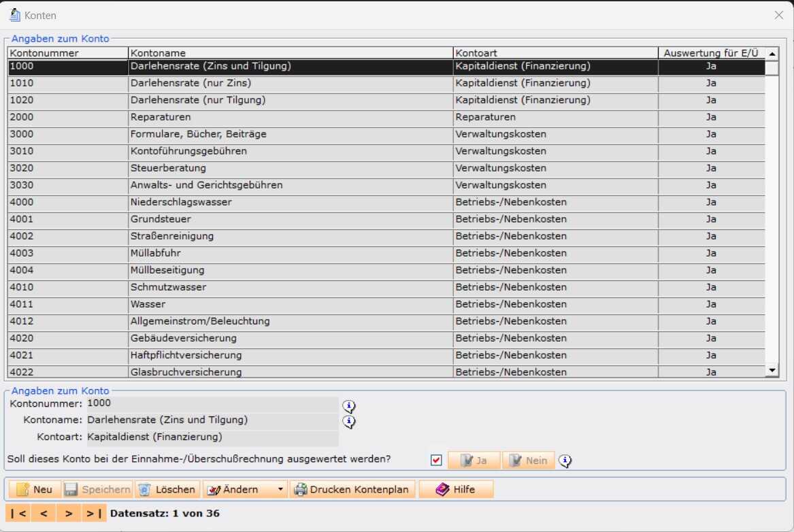794x532 pixels.
Task: Click the Auswertung für E/Ü column header
Action: (712, 53)
